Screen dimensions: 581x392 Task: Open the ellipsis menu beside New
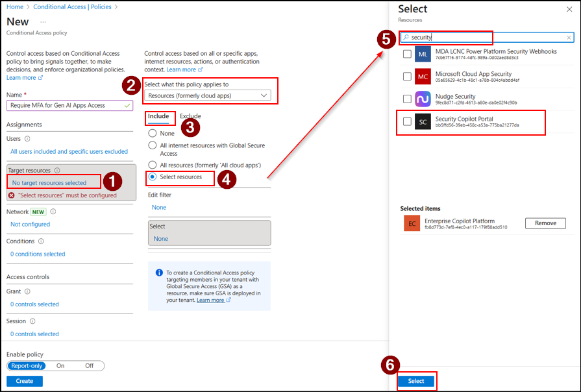click(x=43, y=22)
